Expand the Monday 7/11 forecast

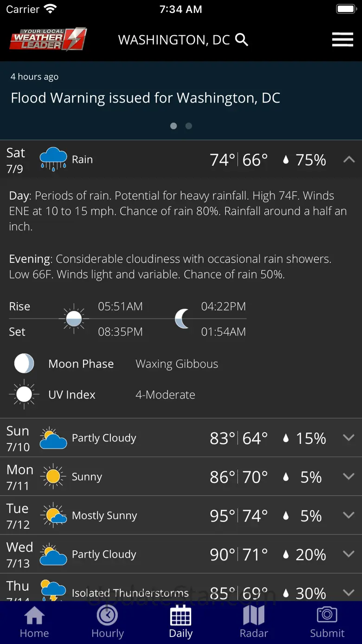pos(349,476)
